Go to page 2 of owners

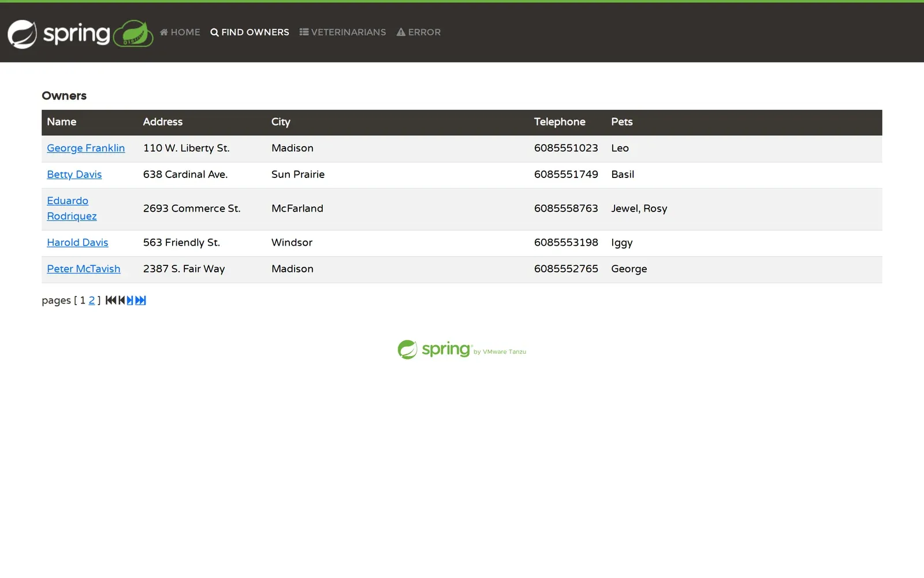pyautogui.click(x=91, y=301)
